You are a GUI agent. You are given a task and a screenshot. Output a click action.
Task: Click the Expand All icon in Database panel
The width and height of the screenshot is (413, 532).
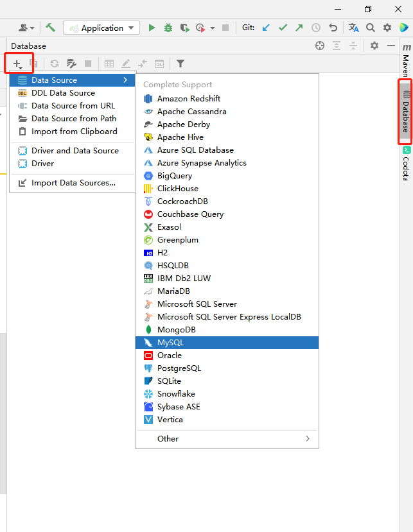click(337, 46)
